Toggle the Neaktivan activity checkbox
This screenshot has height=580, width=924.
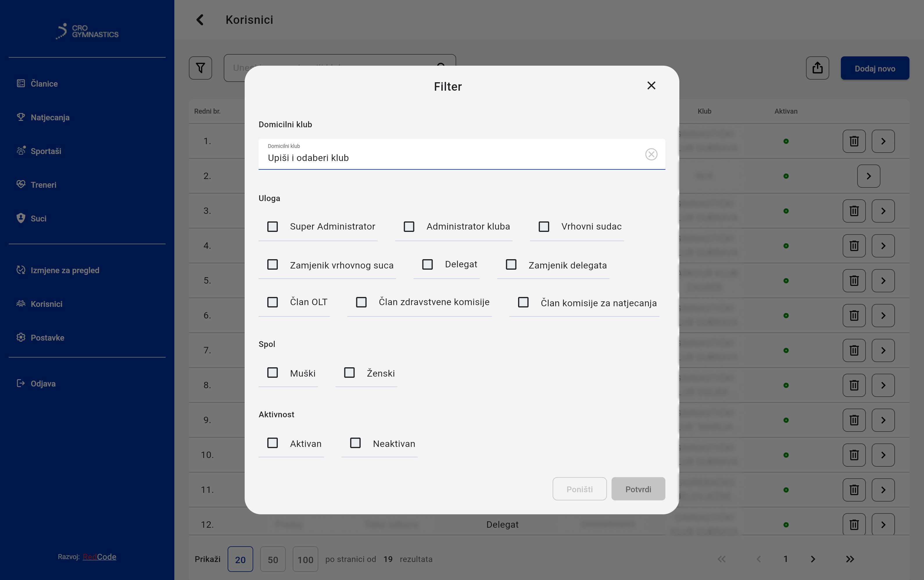pos(355,443)
